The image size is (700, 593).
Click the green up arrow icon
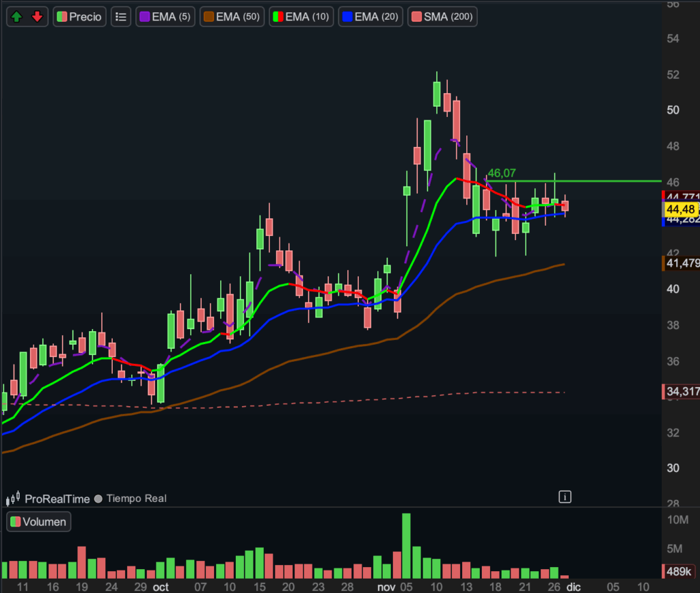16,16
